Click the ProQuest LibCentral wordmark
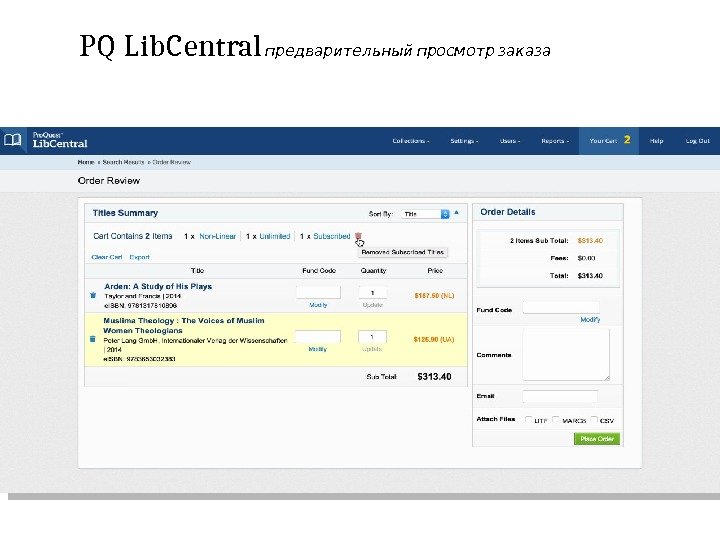The image size is (720, 540). pyautogui.click(x=60, y=140)
